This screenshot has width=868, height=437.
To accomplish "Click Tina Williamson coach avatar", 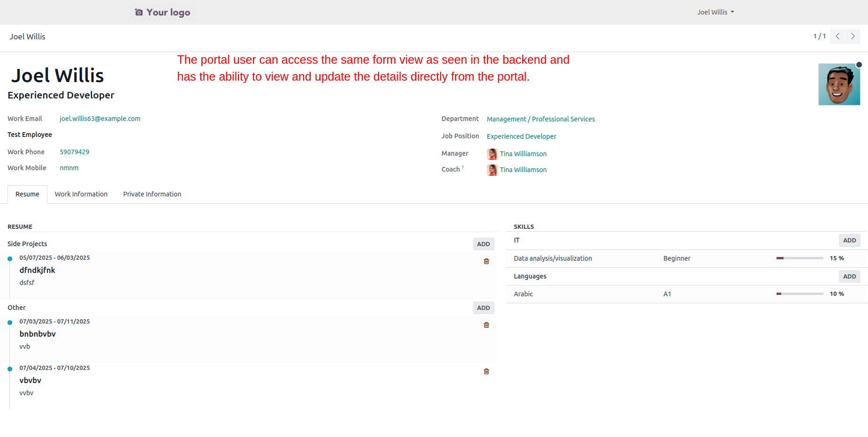I will pos(492,170).
